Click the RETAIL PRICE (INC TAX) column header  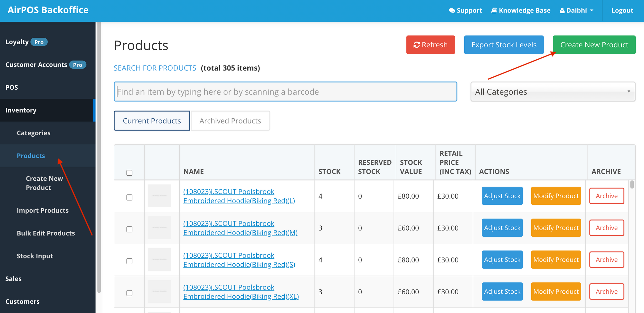pyautogui.click(x=455, y=162)
